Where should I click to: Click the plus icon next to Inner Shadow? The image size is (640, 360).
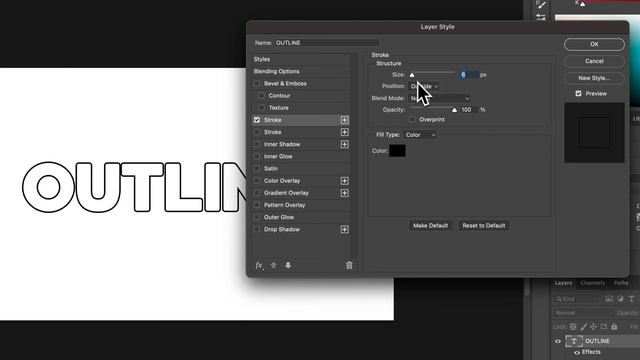[x=344, y=144]
